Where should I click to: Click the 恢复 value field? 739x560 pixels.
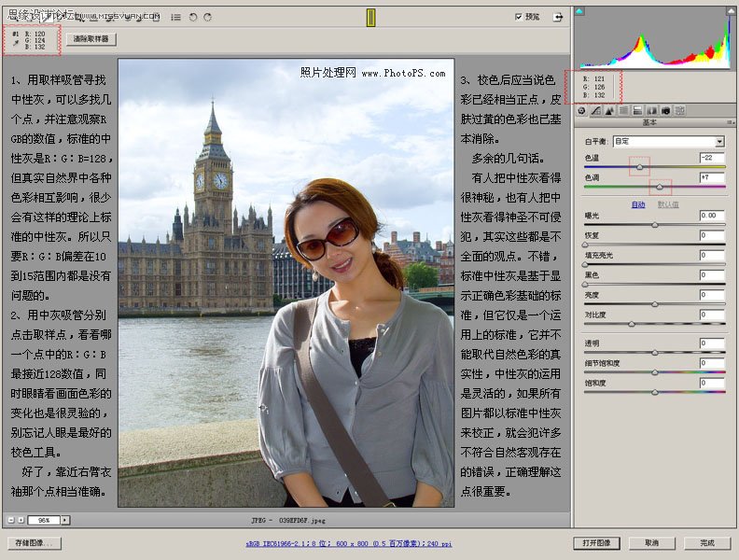pyautogui.click(x=712, y=235)
